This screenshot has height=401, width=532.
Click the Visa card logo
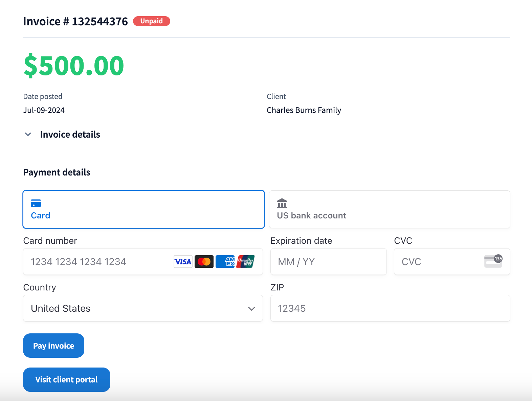coord(183,262)
